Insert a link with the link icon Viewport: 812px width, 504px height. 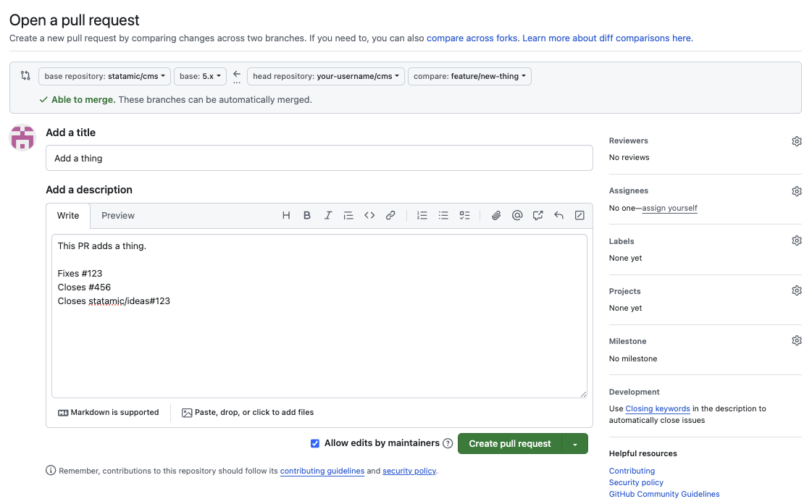tap(390, 215)
